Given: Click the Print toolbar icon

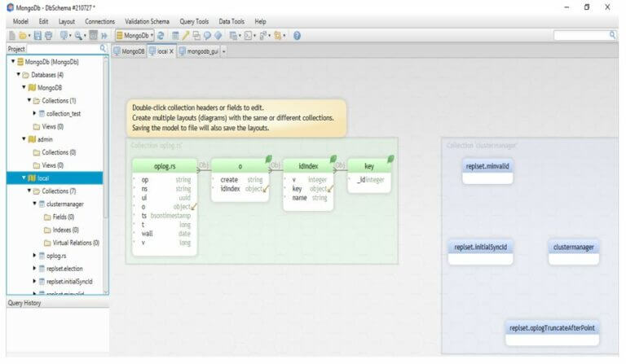Looking at the screenshot, I should point(49,36).
